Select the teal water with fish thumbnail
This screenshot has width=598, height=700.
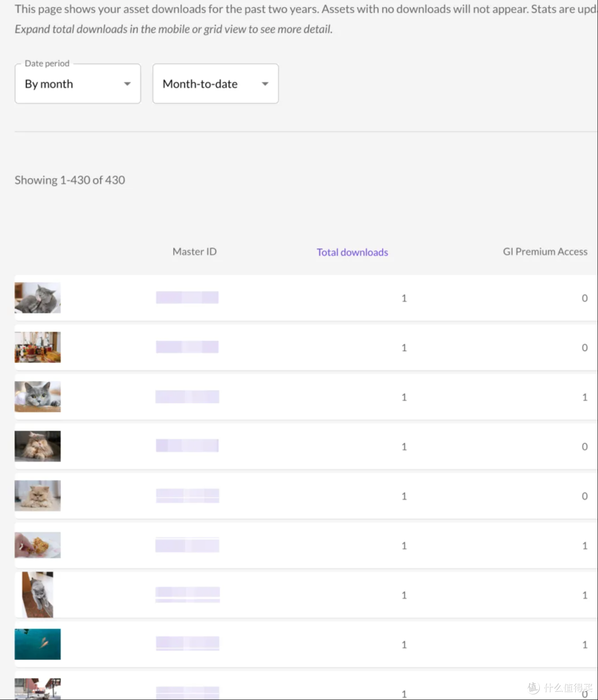(38, 644)
